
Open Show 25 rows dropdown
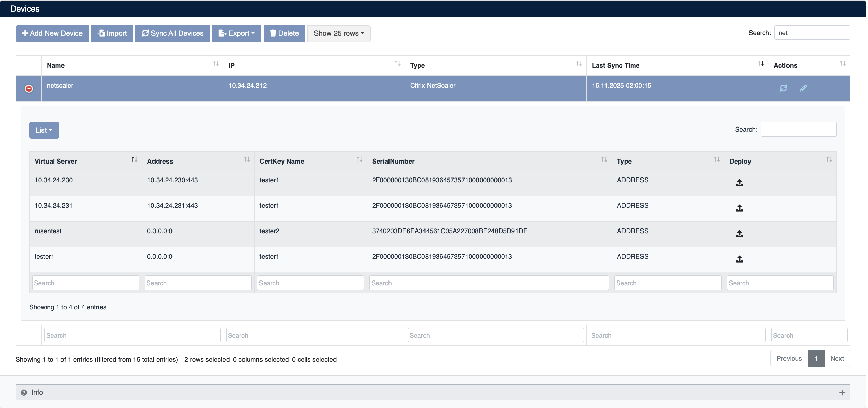(x=339, y=33)
